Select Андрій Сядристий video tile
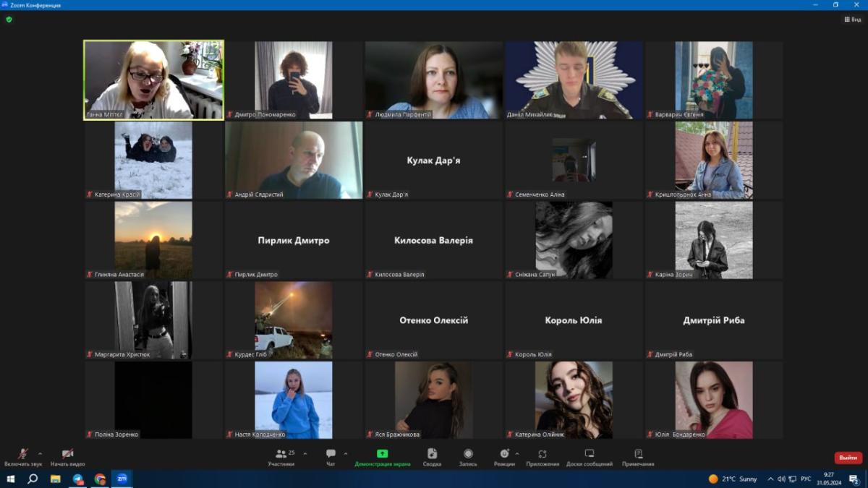Image resolution: width=868 pixels, height=488 pixels. (x=294, y=160)
